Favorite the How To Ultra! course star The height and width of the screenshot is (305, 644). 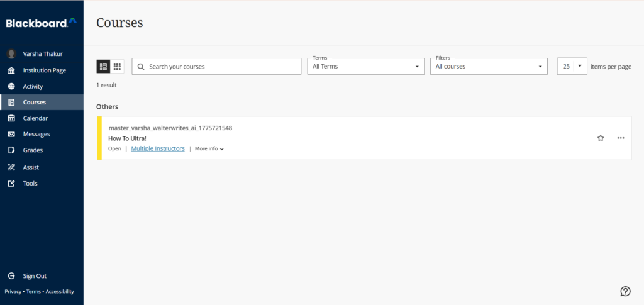pos(601,138)
